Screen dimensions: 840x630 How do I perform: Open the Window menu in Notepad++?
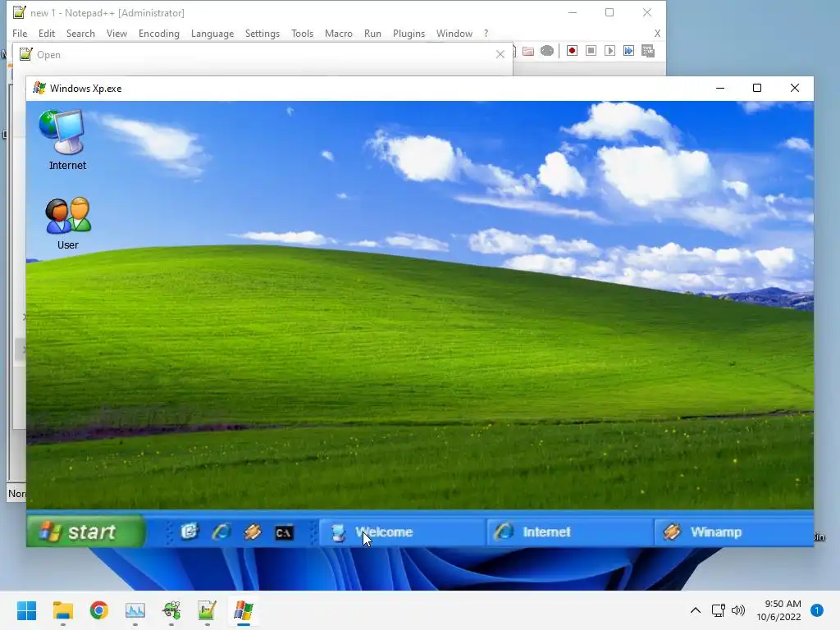point(454,33)
